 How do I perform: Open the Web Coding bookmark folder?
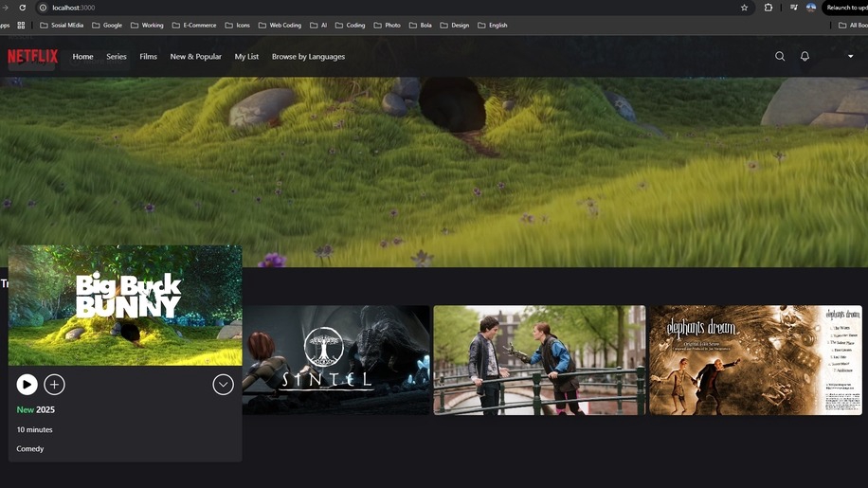pyautogui.click(x=280, y=26)
